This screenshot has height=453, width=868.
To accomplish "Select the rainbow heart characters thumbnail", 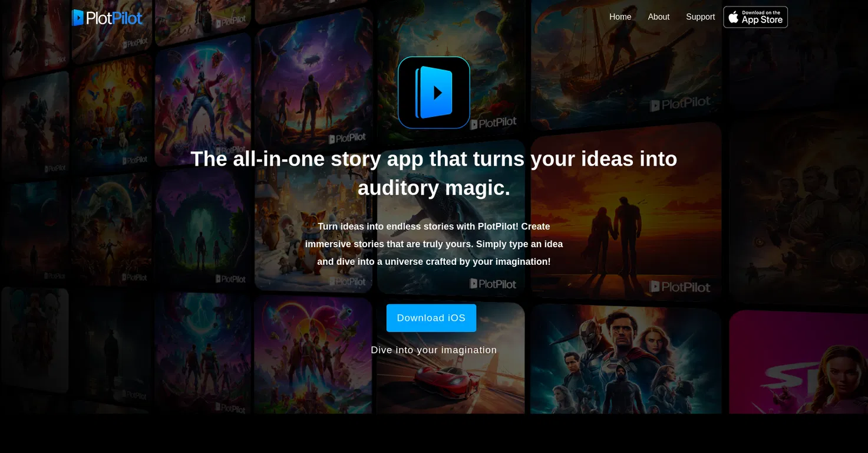I will [313, 354].
